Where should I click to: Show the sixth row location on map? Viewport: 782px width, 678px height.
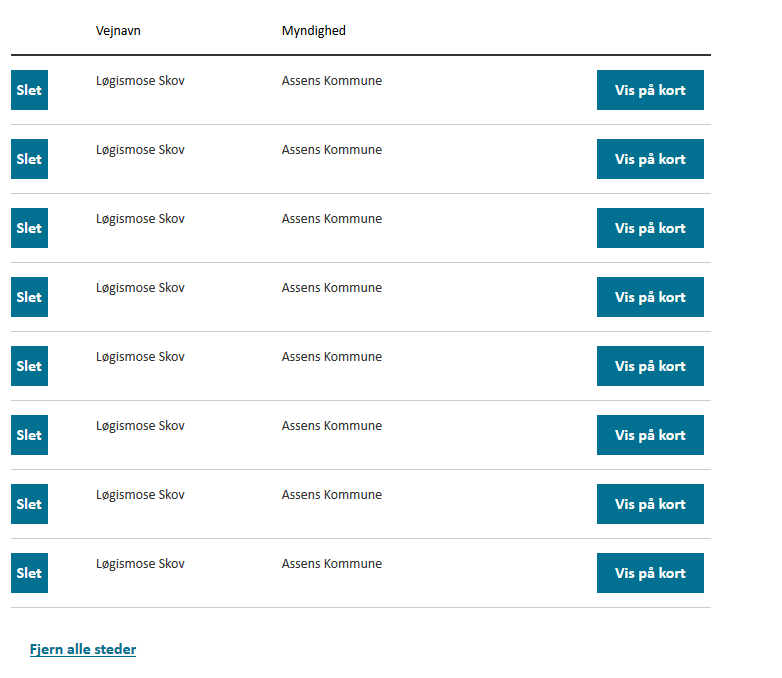[x=650, y=435]
